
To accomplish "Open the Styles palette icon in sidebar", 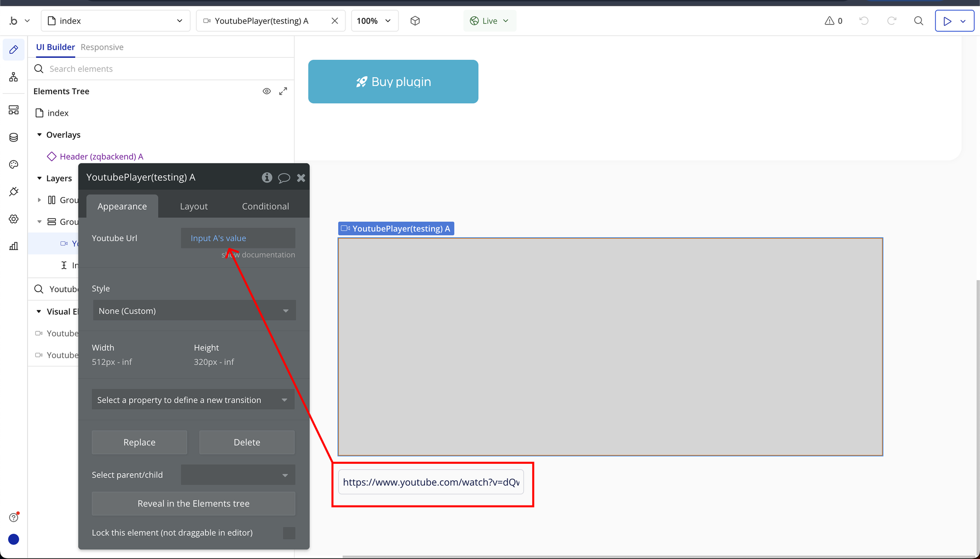I will coord(13,164).
